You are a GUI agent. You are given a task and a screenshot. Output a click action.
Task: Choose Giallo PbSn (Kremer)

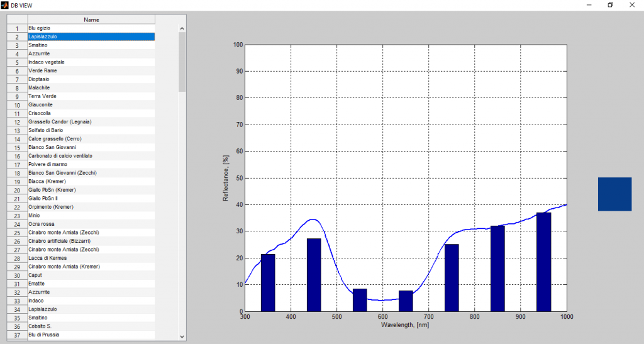[91, 190]
